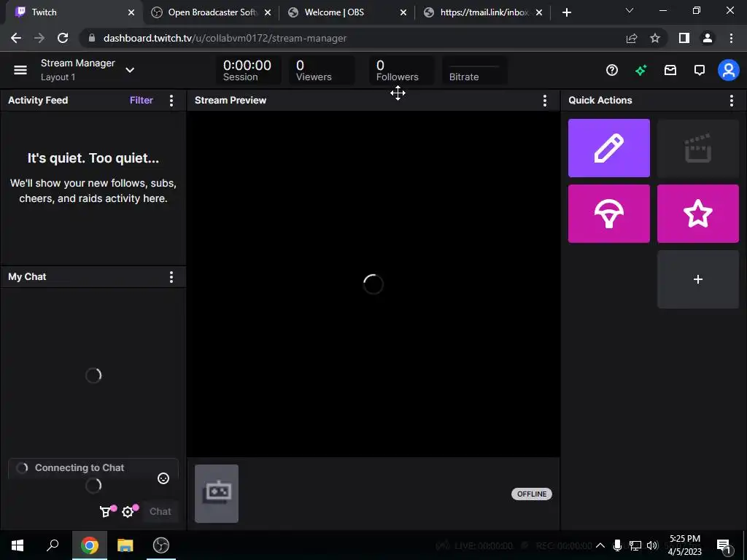747x560 pixels.
Task: Add a new quick action with plus tile
Action: (x=698, y=279)
